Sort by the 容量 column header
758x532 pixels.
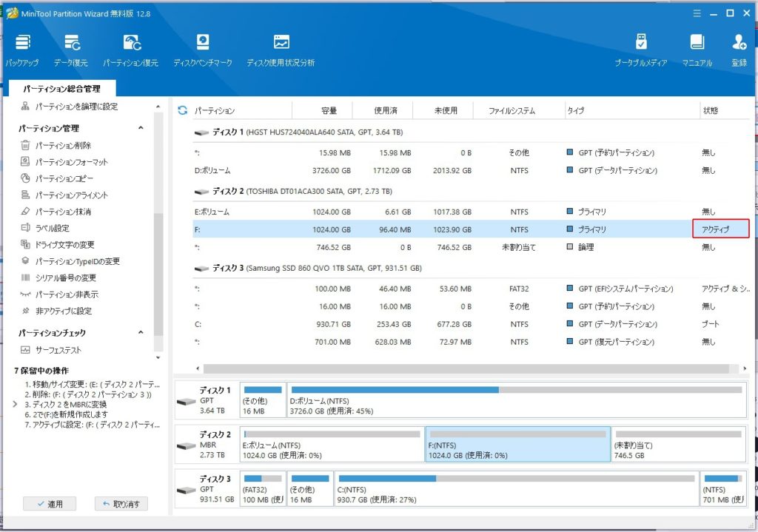[329, 111]
